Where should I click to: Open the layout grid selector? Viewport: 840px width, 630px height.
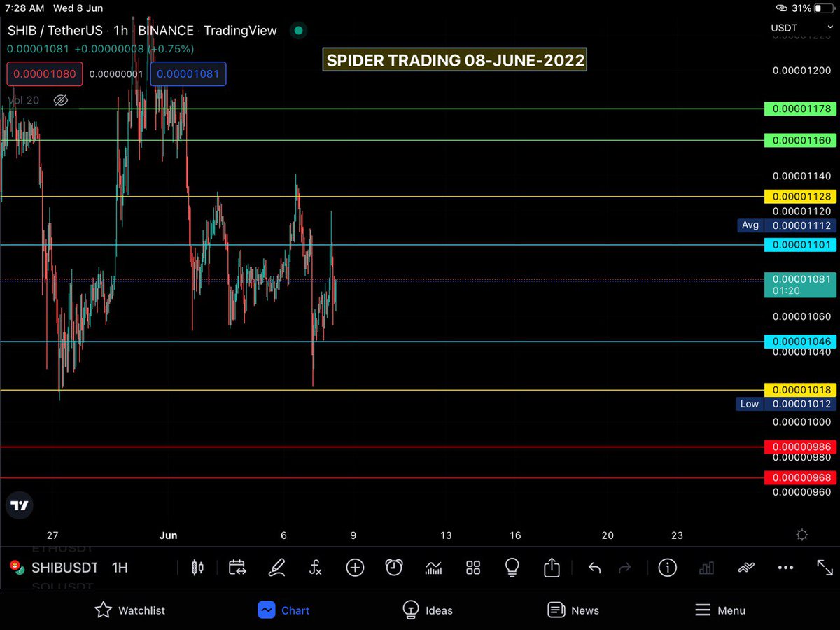coord(473,568)
